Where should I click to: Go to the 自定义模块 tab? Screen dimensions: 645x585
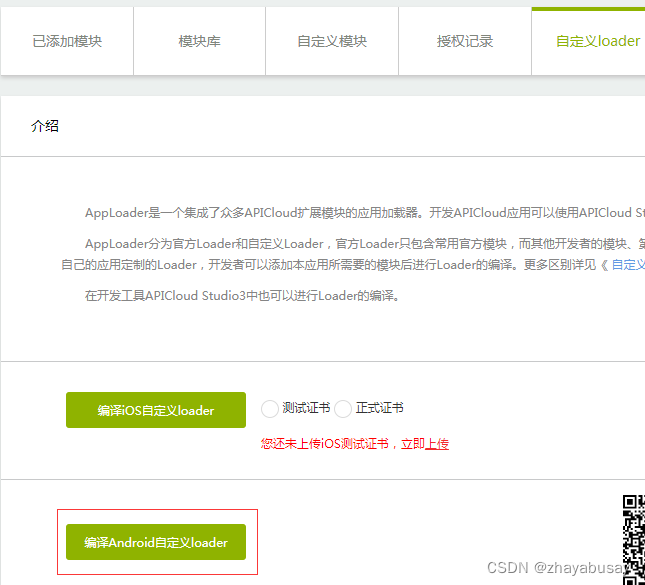[x=332, y=41]
